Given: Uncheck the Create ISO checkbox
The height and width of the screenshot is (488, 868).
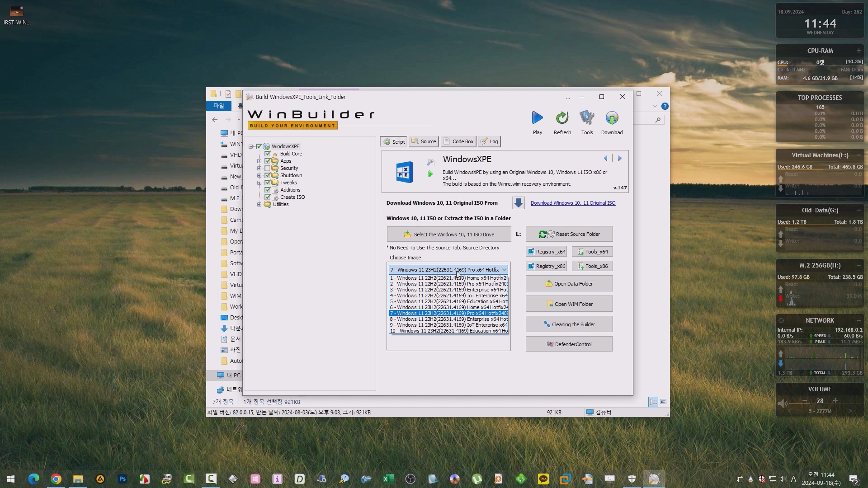Looking at the screenshot, I should tap(267, 197).
